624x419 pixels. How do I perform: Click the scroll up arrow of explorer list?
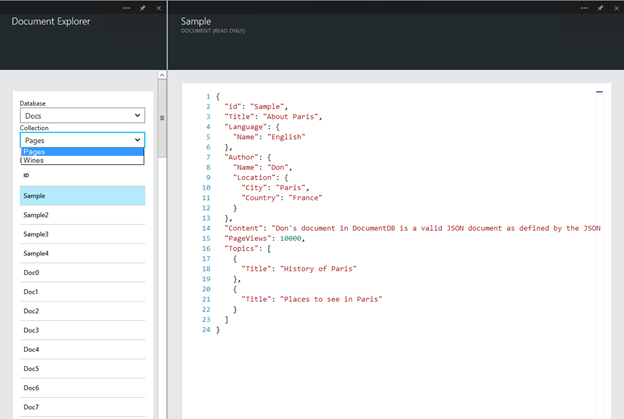(162, 75)
